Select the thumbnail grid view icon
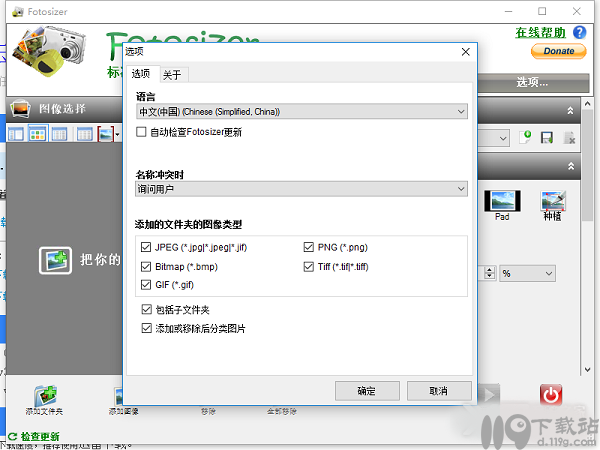The image size is (600, 450). (x=38, y=134)
